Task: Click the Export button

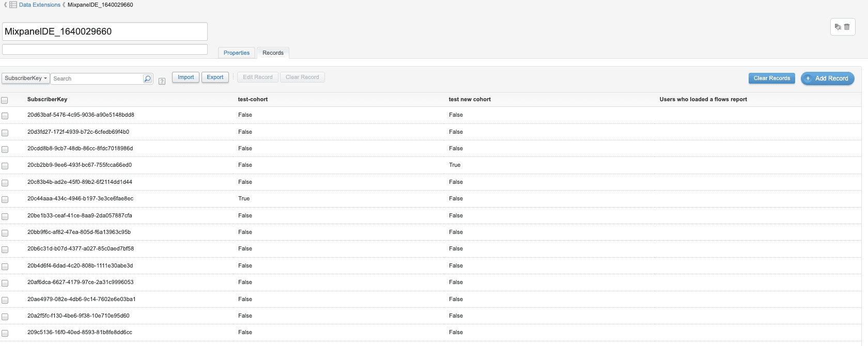Action: tap(215, 77)
